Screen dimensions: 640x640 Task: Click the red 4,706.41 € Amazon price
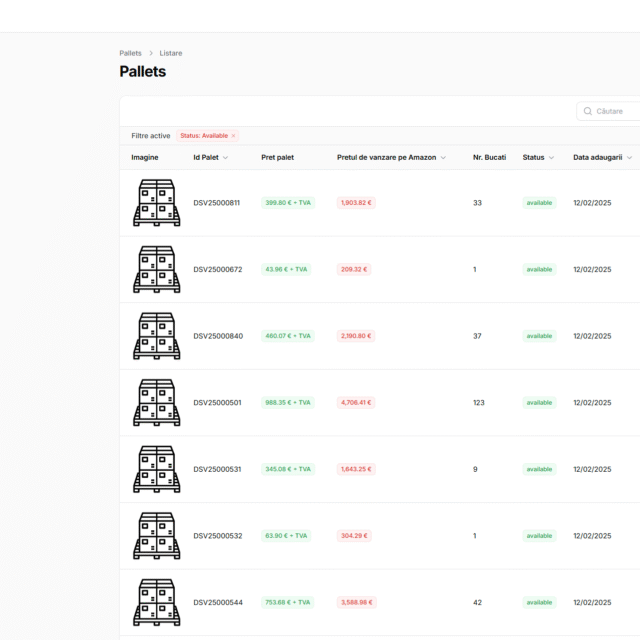point(355,403)
